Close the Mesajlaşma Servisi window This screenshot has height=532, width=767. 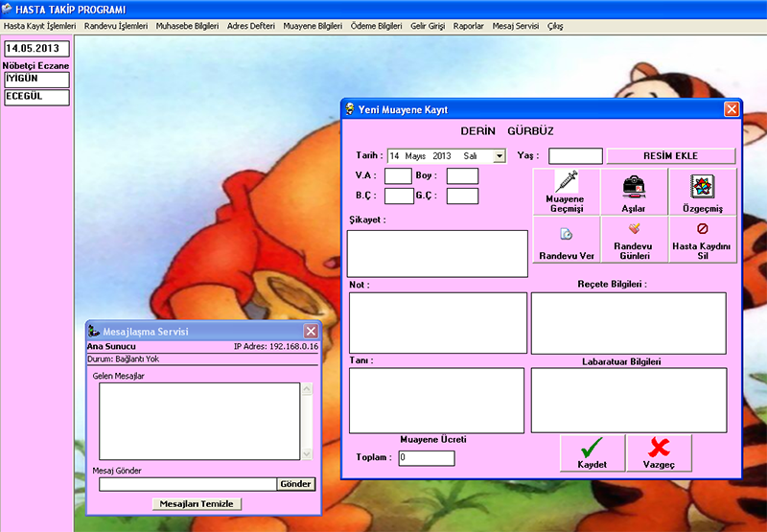pyautogui.click(x=311, y=331)
